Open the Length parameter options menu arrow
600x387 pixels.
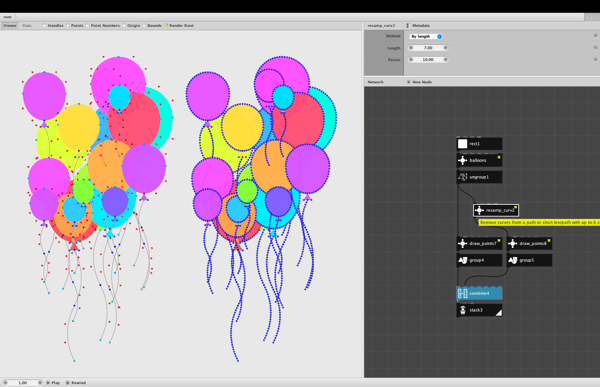click(x=595, y=47)
